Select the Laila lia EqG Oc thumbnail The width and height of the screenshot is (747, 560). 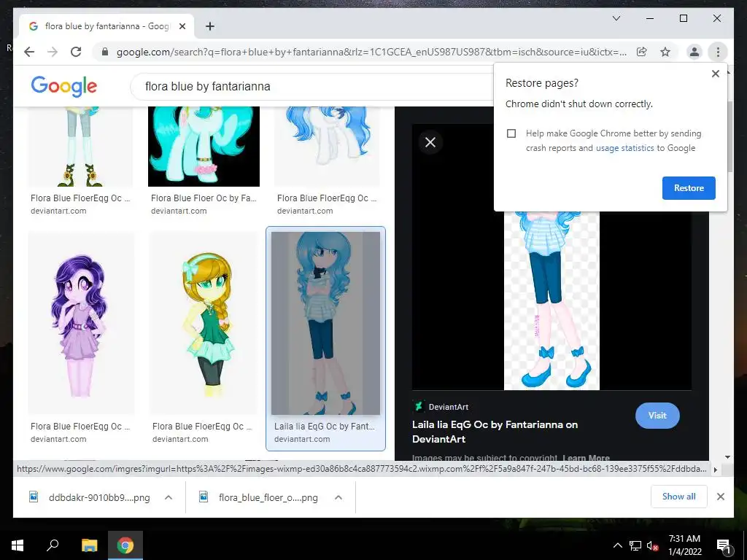click(x=326, y=323)
